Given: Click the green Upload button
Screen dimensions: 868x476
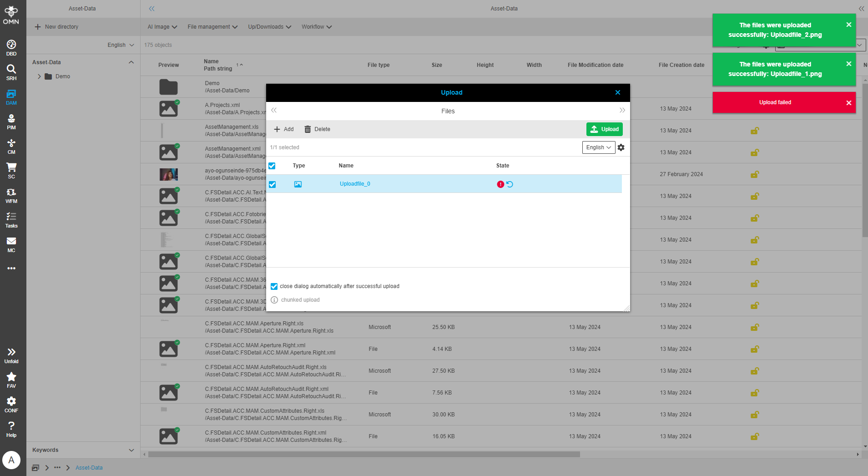Looking at the screenshot, I should pyautogui.click(x=605, y=129).
